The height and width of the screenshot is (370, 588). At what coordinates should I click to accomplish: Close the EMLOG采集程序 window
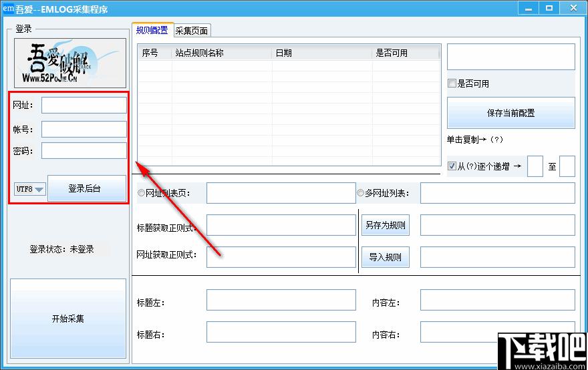click(x=573, y=8)
